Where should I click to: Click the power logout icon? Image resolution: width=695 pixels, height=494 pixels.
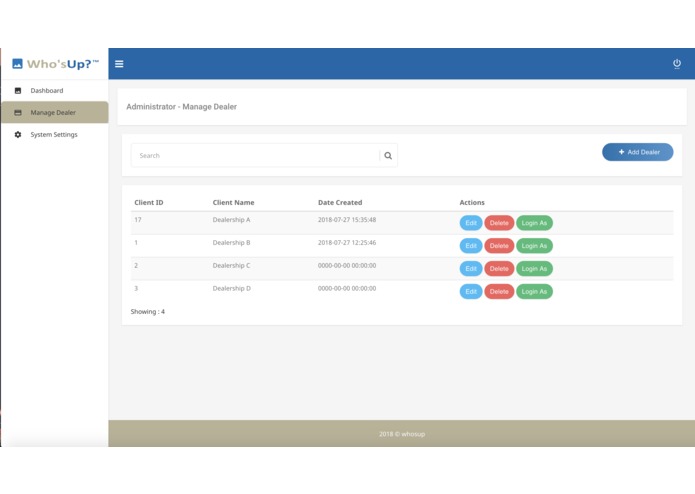tap(676, 64)
